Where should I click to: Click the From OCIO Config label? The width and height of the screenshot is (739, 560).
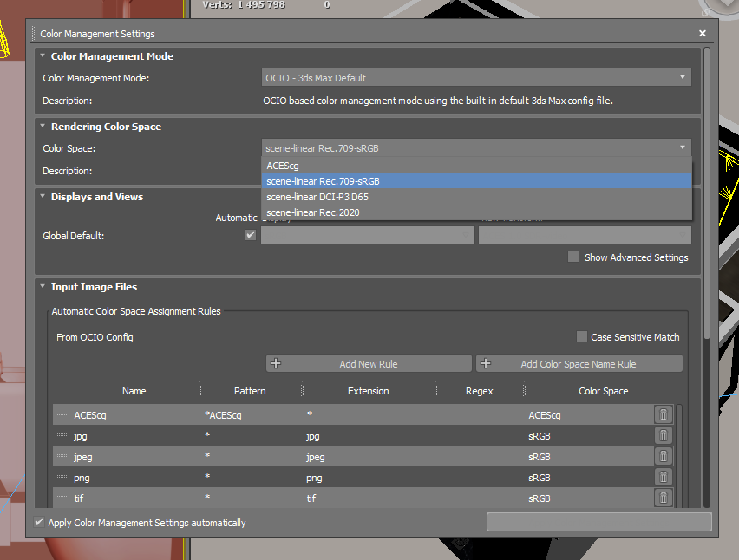click(95, 337)
